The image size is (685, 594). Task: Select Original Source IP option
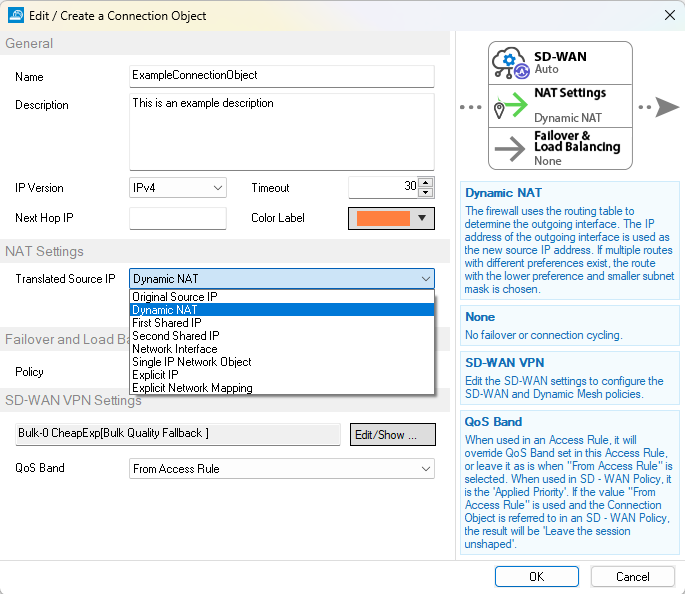click(x=282, y=297)
